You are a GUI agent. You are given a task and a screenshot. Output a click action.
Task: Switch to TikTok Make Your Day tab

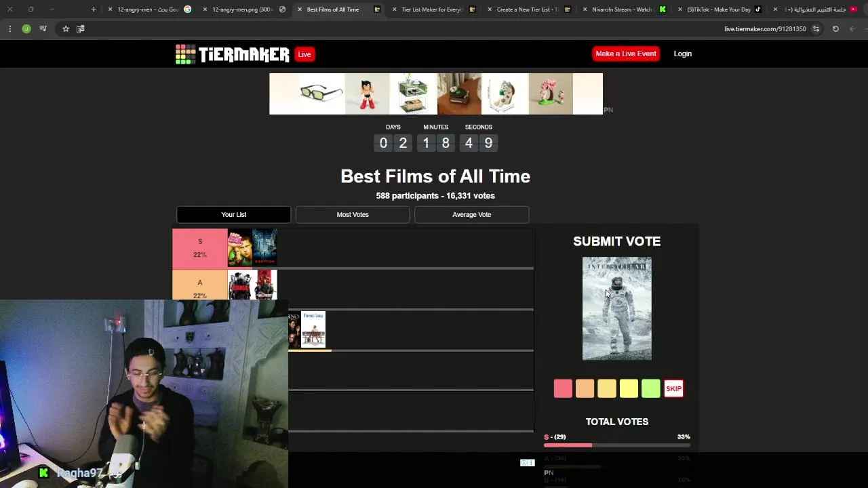pyautogui.click(x=719, y=9)
